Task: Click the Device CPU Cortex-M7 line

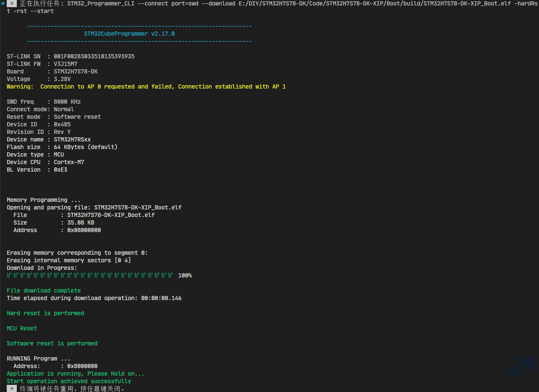Action: click(x=45, y=162)
